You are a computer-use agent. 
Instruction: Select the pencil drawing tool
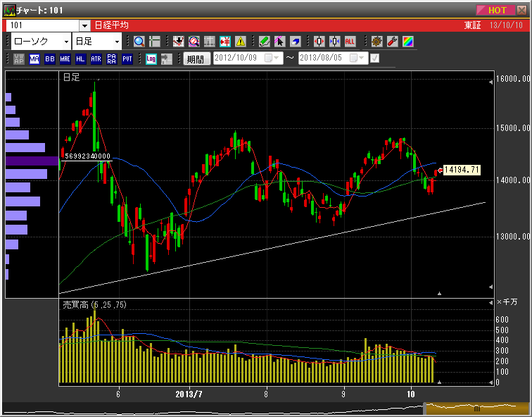(x=264, y=42)
